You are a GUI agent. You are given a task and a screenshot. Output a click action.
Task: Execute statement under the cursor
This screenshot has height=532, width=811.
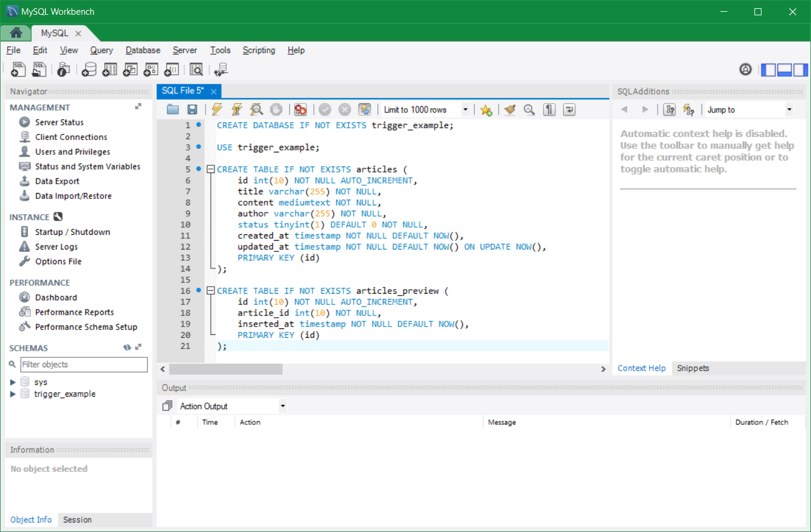point(237,109)
